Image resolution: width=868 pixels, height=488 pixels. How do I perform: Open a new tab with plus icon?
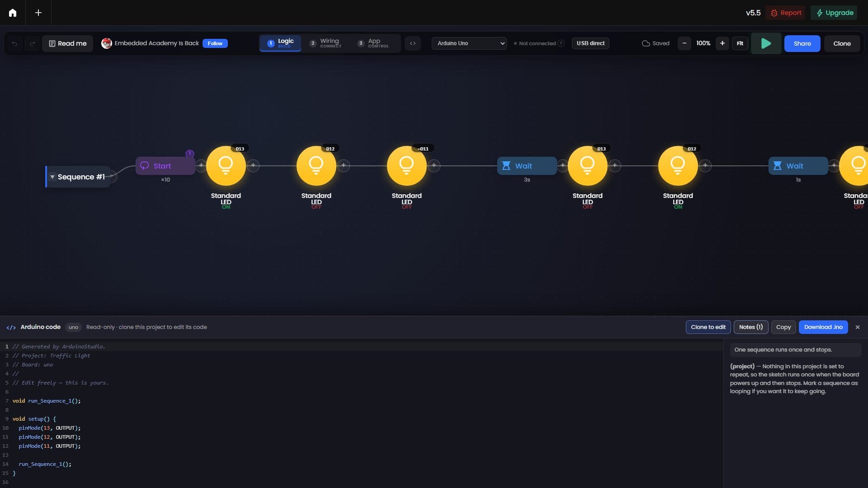point(38,13)
